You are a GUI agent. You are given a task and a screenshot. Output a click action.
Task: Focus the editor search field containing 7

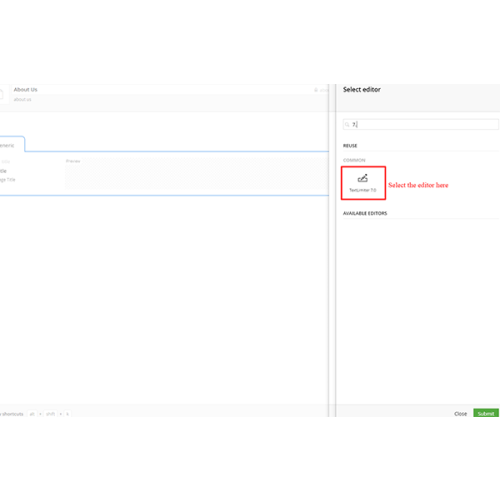click(421, 124)
